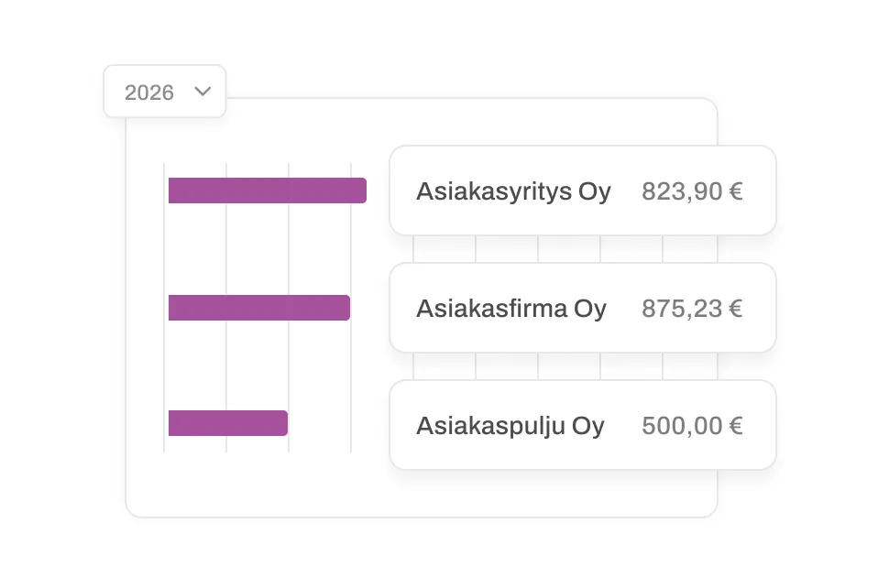The height and width of the screenshot is (588, 878).
Task: Click the Asiakaspulju Oy label text
Action: pos(510,425)
